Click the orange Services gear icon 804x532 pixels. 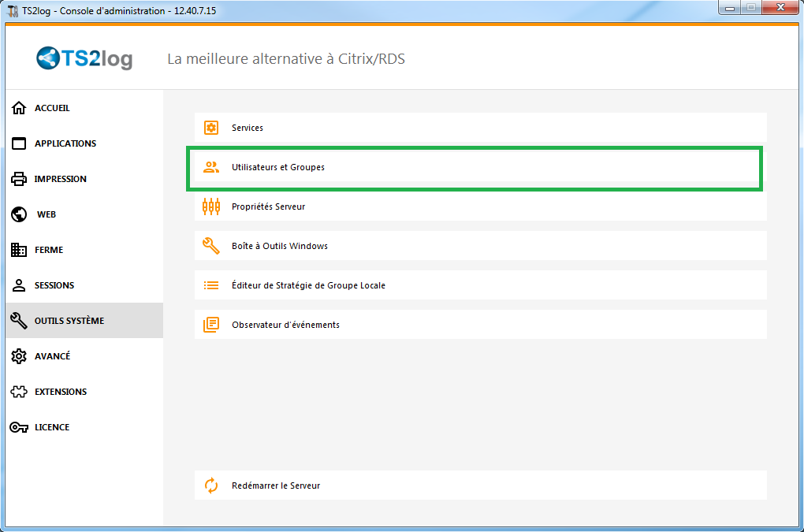[x=211, y=128]
